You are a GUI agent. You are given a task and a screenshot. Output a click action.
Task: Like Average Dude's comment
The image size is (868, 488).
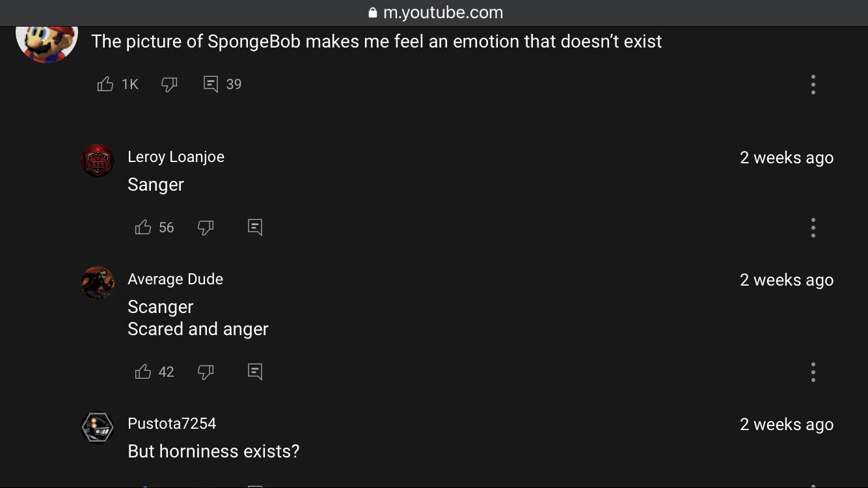click(142, 372)
